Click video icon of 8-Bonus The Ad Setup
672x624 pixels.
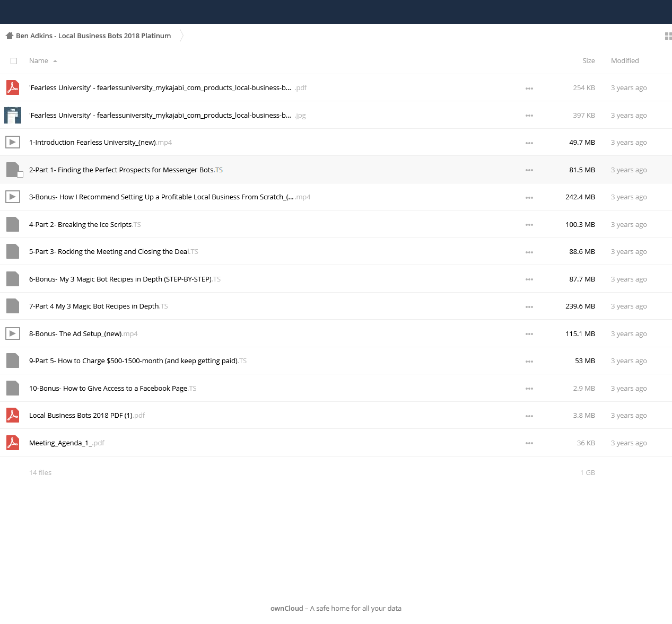coord(13,333)
